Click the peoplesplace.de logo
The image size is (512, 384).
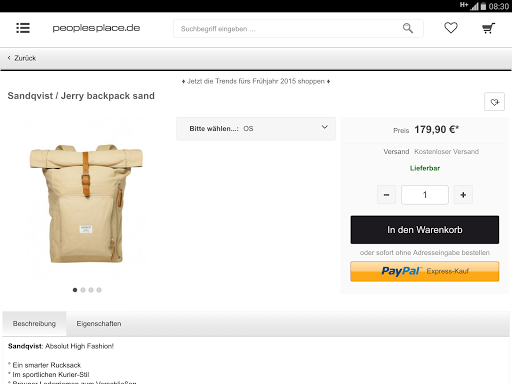pyautogui.click(x=96, y=28)
